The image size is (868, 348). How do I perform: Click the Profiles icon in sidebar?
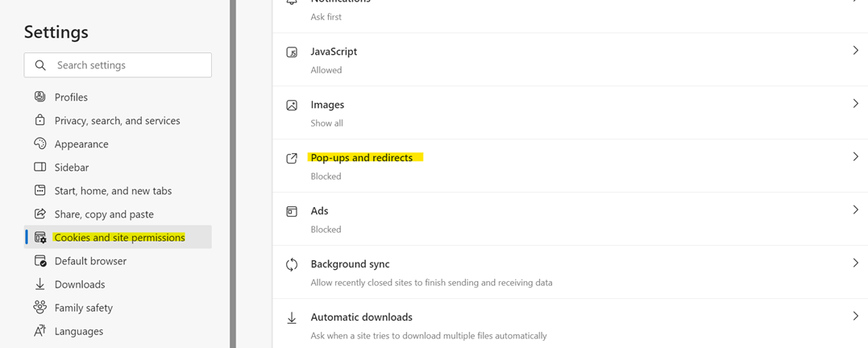pyautogui.click(x=39, y=97)
